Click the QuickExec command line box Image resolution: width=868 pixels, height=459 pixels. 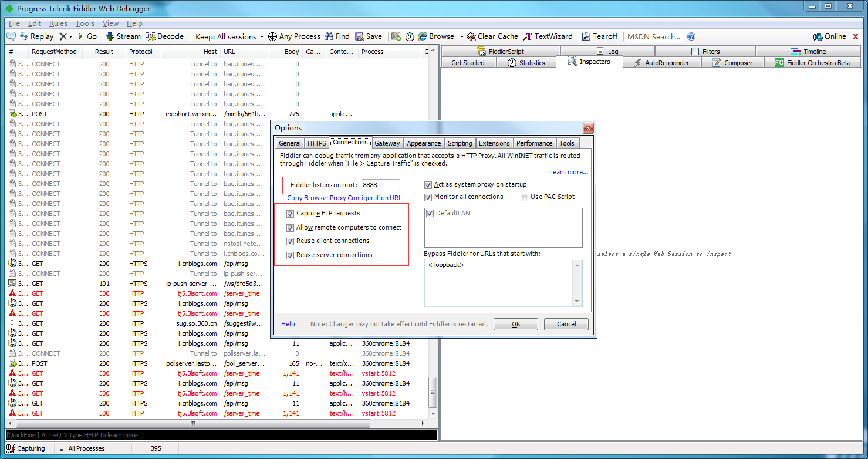pyautogui.click(x=222, y=436)
